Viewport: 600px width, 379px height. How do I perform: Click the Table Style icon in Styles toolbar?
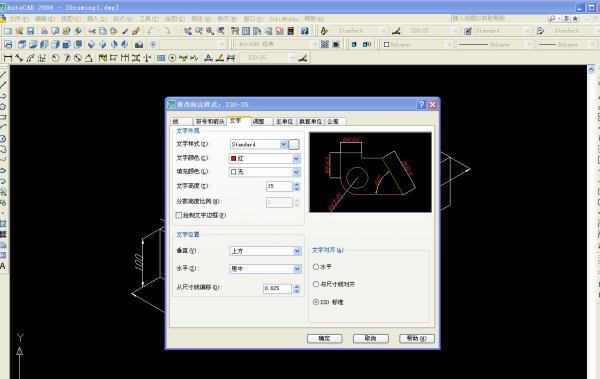pyautogui.click(x=468, y=31)
